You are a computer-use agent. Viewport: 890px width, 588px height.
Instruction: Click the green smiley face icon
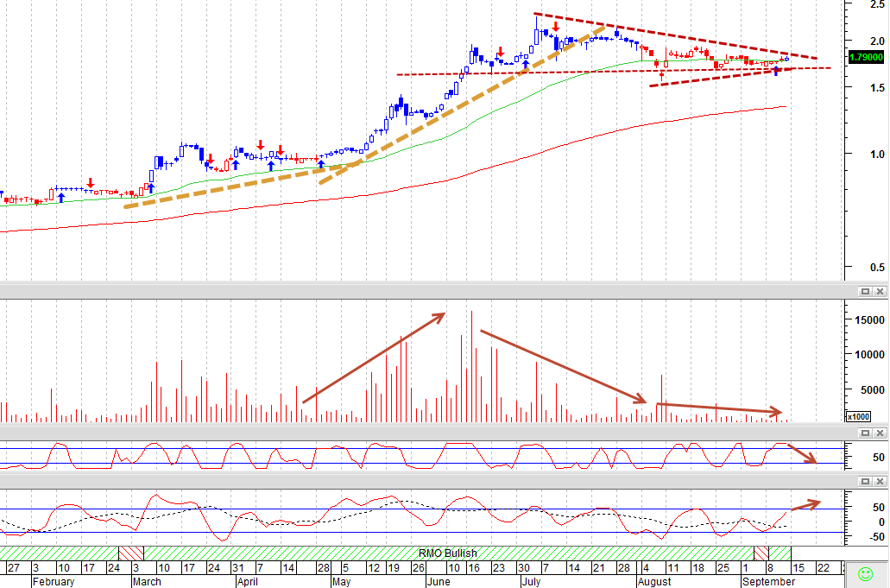pos(866,574)
